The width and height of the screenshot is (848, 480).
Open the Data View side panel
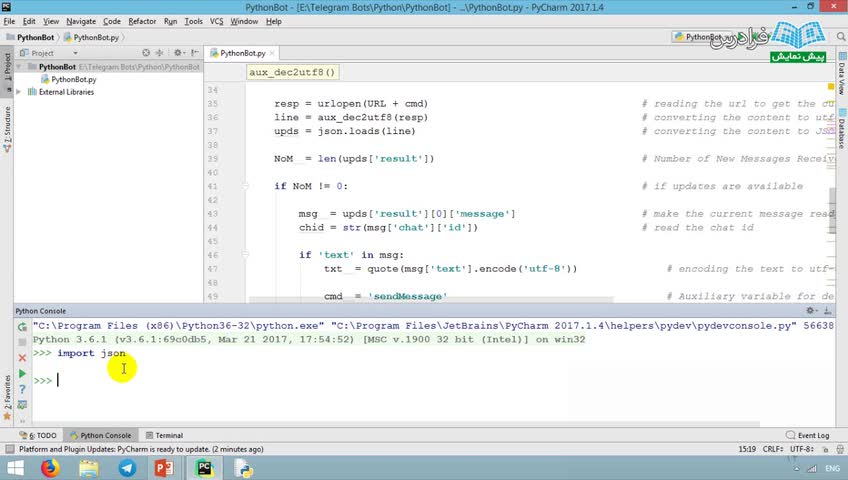(842, 74)
